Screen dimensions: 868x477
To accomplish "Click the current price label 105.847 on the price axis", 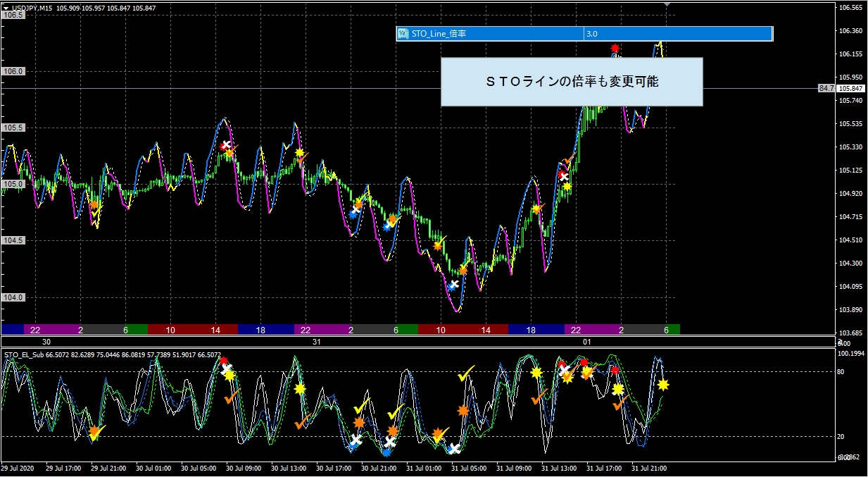I will click(x=851, y=88).
